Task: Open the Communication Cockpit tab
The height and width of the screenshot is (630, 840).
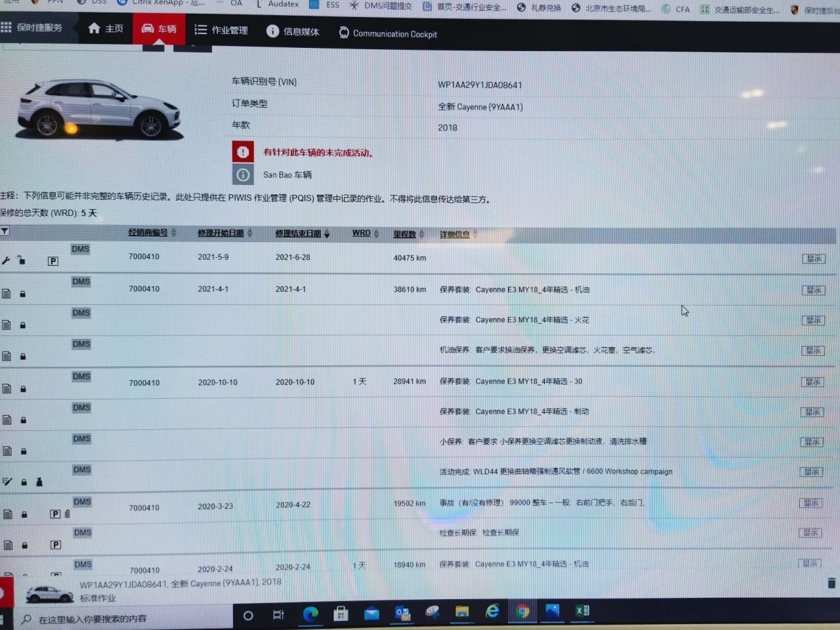Action: pyautogui.click(x=388, y=33)
